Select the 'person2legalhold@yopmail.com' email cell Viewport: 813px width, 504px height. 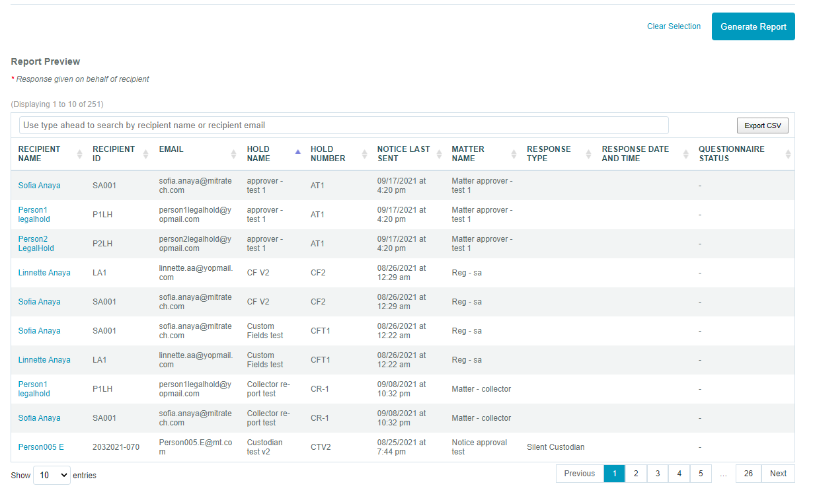[x=195, y=244]
